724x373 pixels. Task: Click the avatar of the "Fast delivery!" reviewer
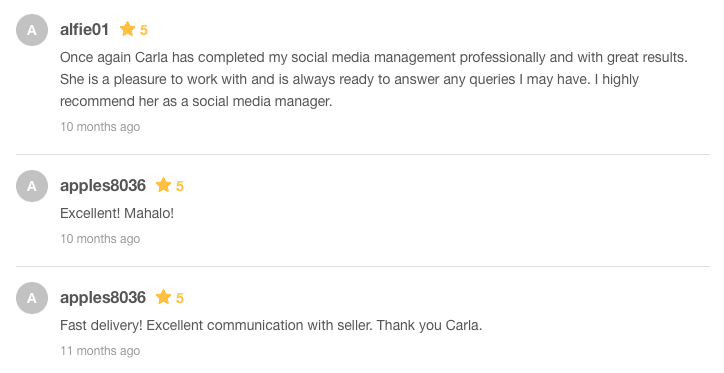pos(32,298)
